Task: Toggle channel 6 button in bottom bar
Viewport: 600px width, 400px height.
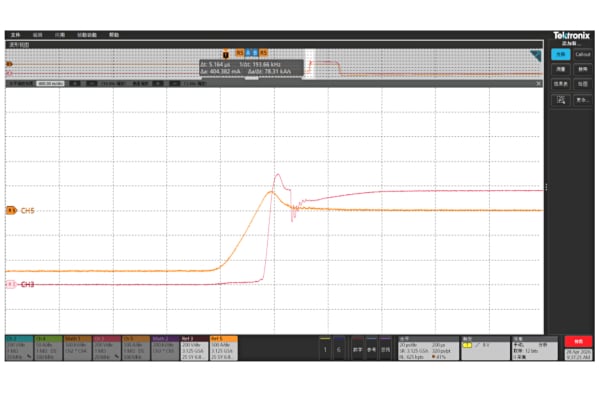Action: click(339, 348)
